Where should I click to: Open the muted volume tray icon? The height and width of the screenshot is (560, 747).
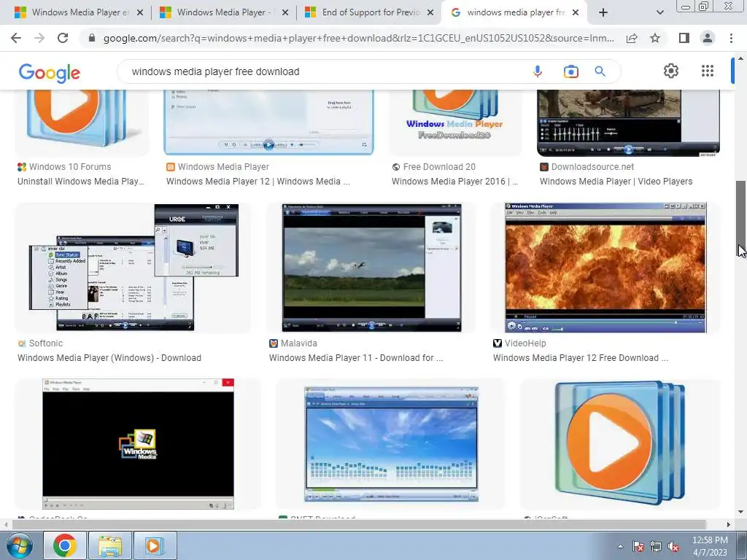point(673,546)
